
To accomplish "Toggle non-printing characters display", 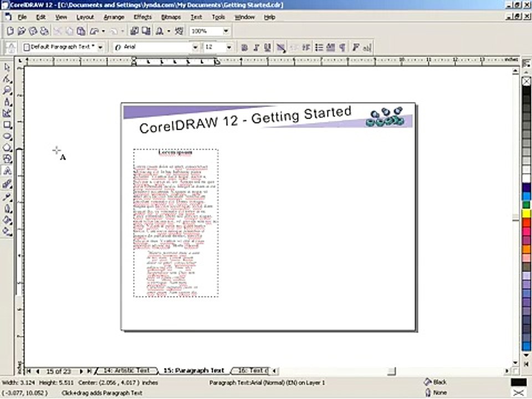I will [x=342, y=48].
